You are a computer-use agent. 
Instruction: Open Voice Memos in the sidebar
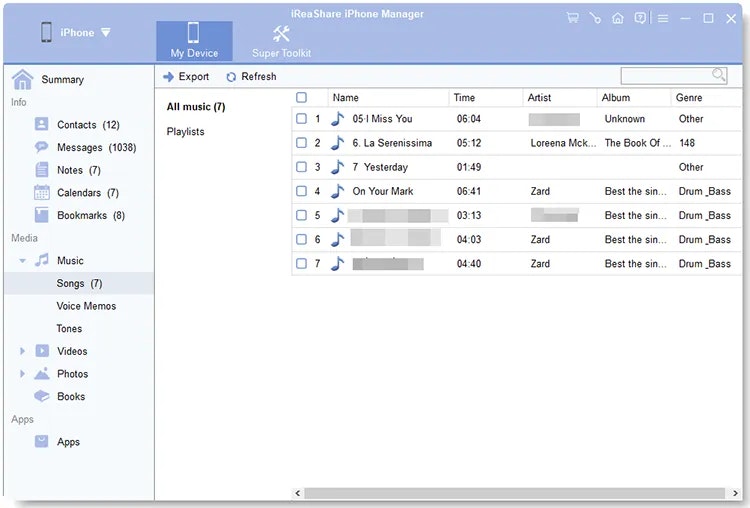coord(86,306)
